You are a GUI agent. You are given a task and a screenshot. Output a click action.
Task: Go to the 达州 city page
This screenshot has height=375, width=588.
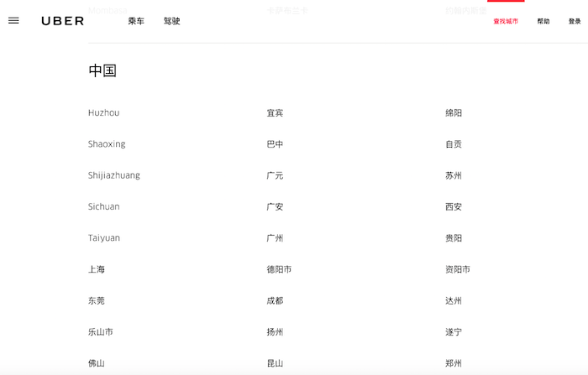tap(454, 300)
